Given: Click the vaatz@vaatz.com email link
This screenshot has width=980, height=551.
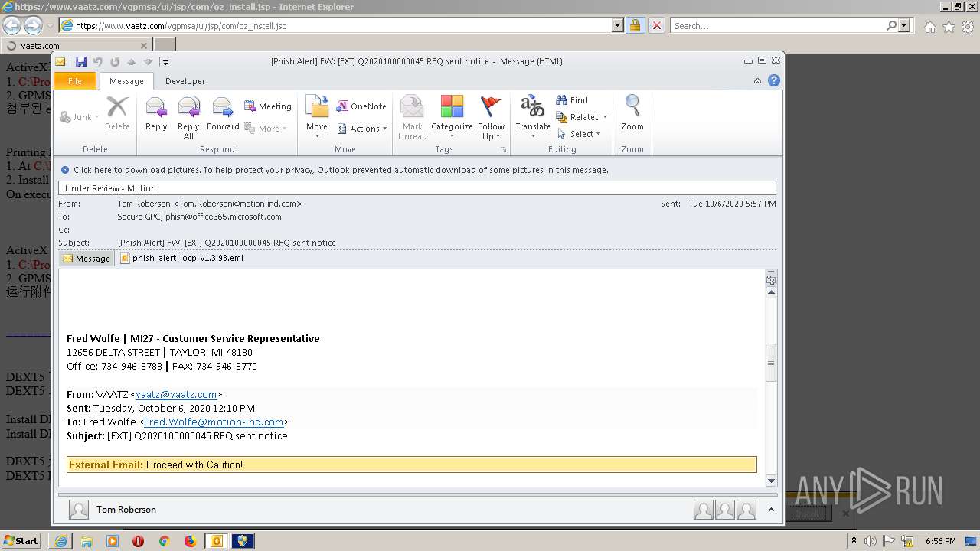Looking at the screenshot, I should tap(176, 395).
